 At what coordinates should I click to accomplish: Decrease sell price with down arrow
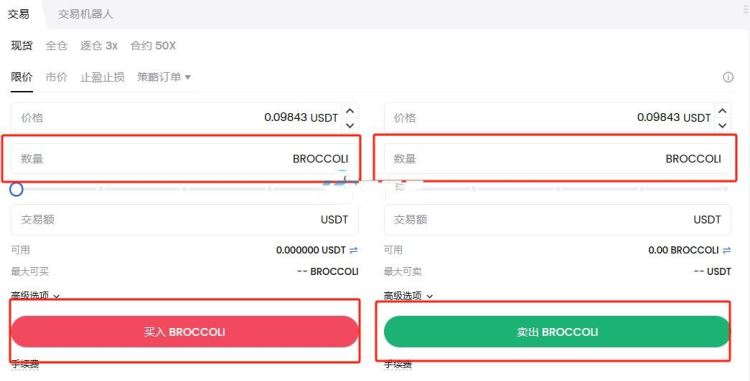click(723, 125)
